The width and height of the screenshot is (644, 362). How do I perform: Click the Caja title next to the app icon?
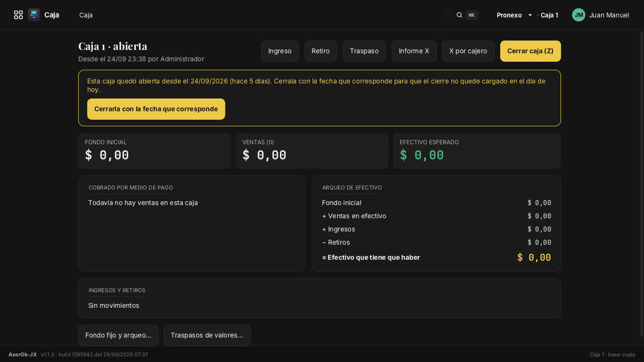point(52,15)
